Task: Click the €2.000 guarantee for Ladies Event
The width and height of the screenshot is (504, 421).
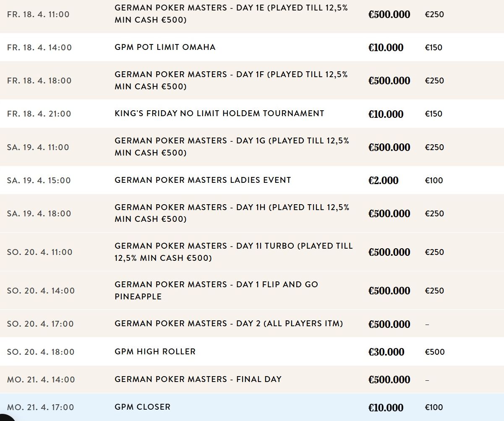Action: pyautogui.click(x=383, y=180)
